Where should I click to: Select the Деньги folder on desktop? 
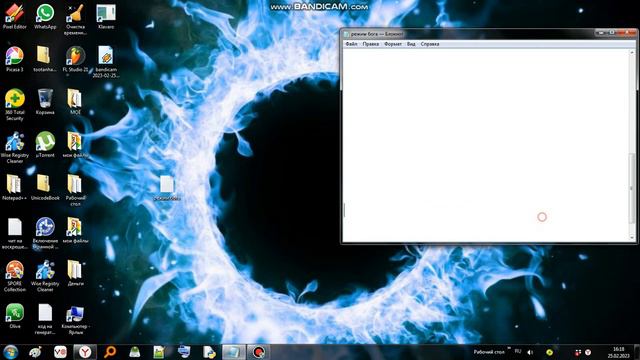76,273
